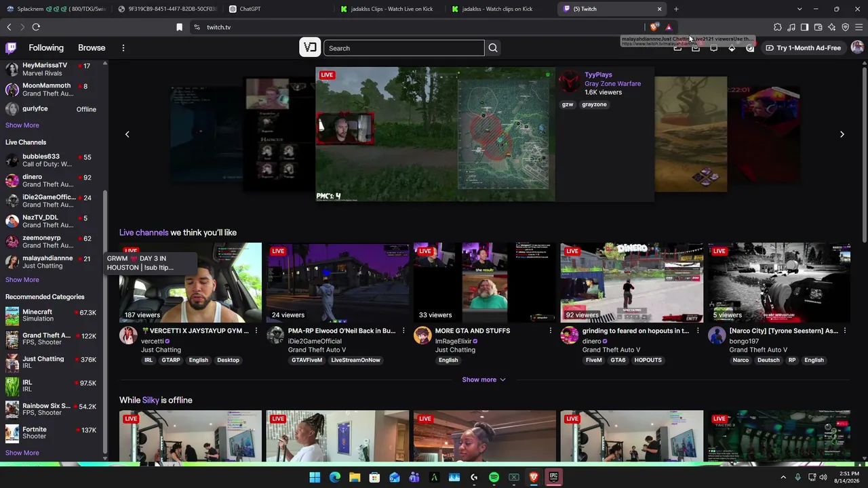The width and height of the screenshot is (868, 488).
Task: Launch the Leo AI sparkle icon
Action: pyautogui.click(x=832, y=27)
